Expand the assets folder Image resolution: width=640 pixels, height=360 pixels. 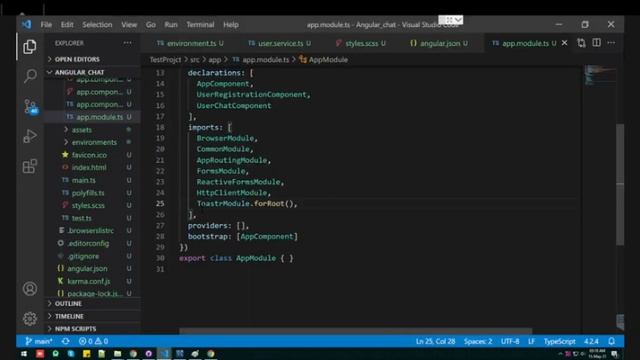tap(82, 130)
